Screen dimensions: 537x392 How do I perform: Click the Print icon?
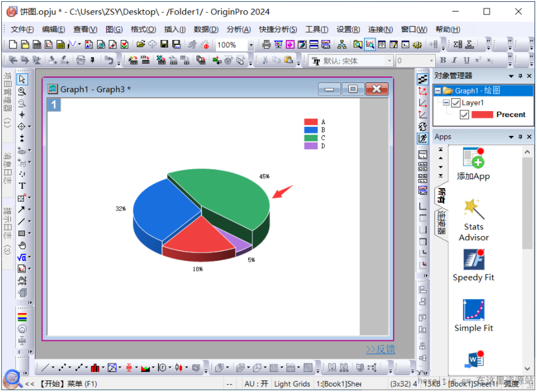pyautogui.click(x=266, y=44)
